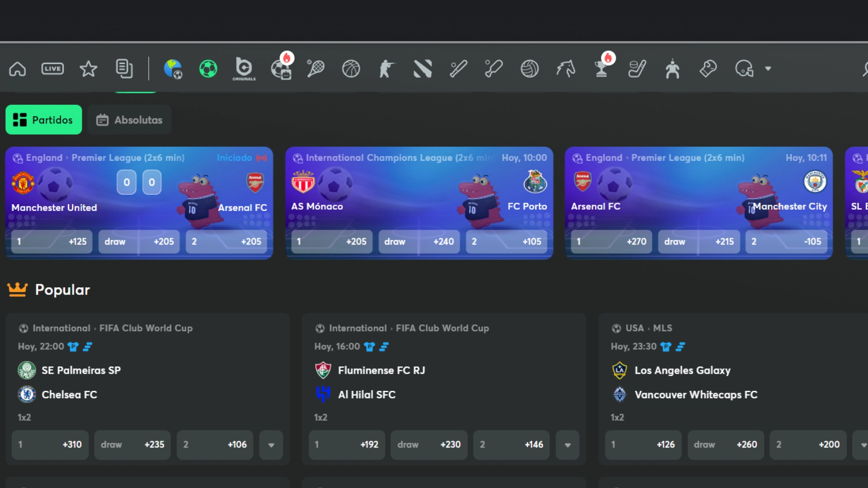Bet on SE Palmeiras SP at +310

pyautogui.click(x=50, y=445)
